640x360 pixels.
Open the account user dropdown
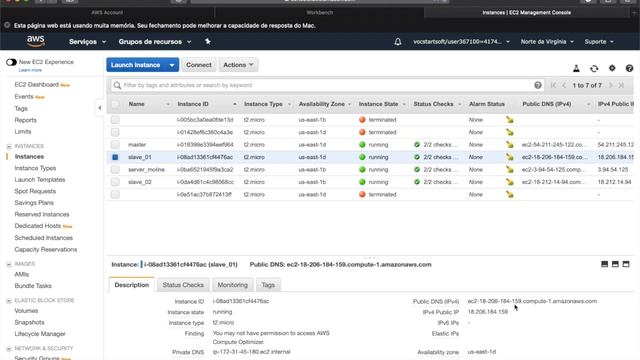click(x=461, y=42)
